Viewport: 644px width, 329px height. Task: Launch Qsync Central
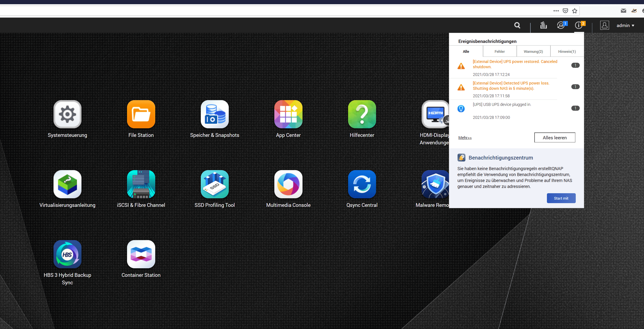[362, 184]
